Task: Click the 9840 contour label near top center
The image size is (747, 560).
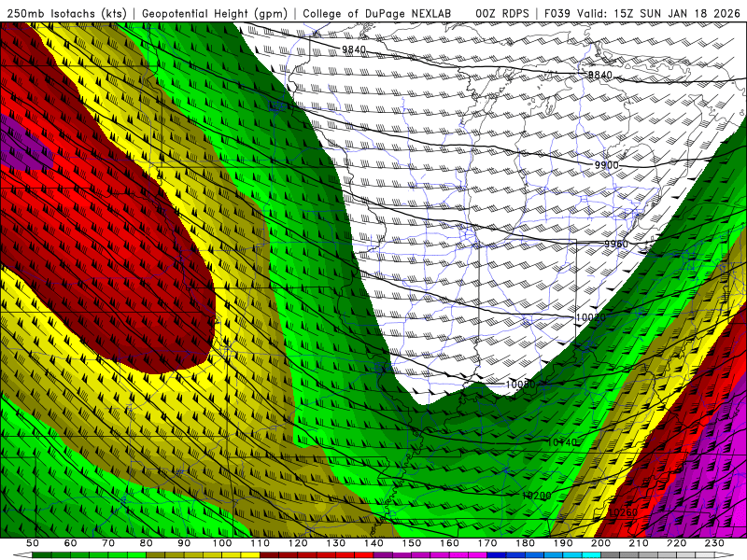Action: [x=354, y=49]
